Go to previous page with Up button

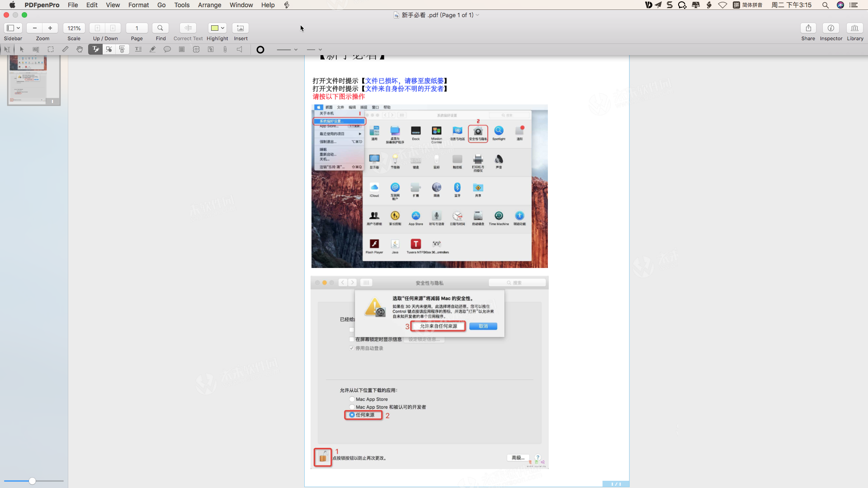tap(97, 28)
